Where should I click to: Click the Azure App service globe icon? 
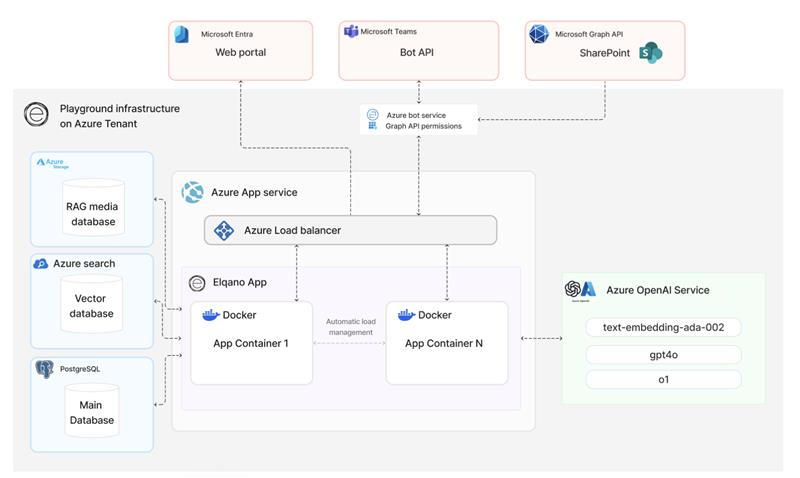pyautogui.click(x=192, y=192)
